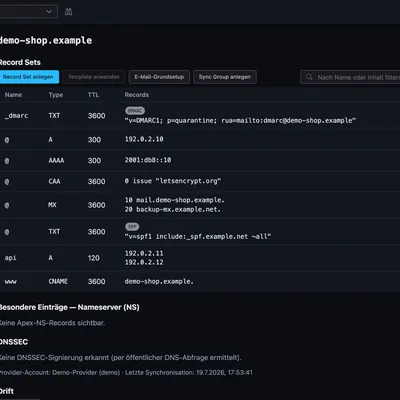Click the 'Record Sets' section heading
Image resolution: width=400 pixels, height=400 pixels.
[20, 62]
